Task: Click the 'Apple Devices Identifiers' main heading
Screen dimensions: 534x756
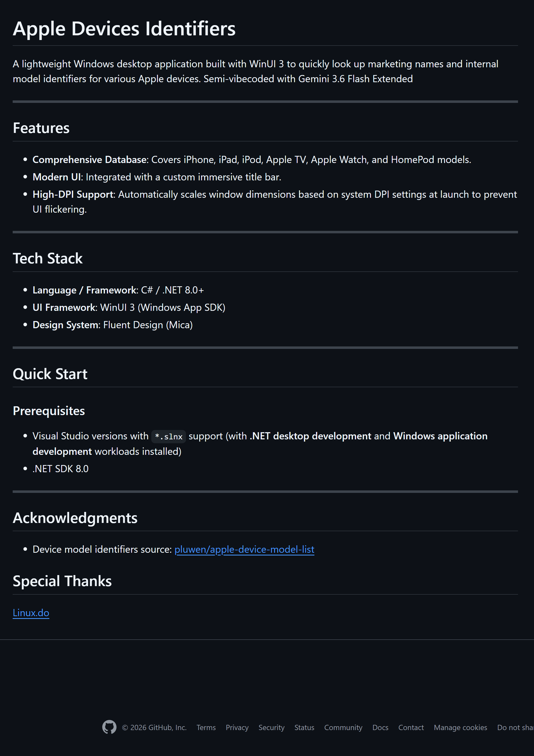Action: pos(124,29)
